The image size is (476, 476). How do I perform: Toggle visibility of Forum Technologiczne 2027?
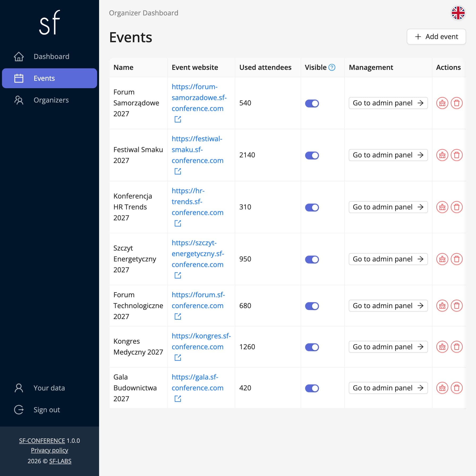click(x=312, y=306)
